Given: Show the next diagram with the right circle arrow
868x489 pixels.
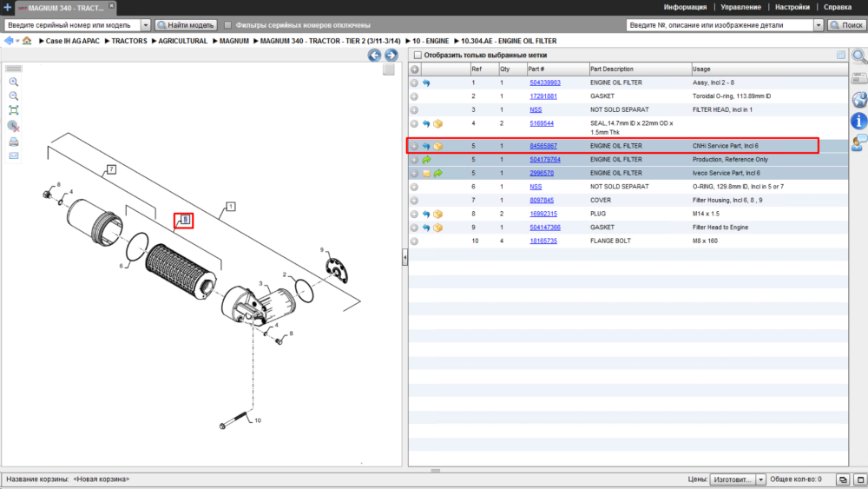Looking at the screenshot, I should tap(391, 55).
